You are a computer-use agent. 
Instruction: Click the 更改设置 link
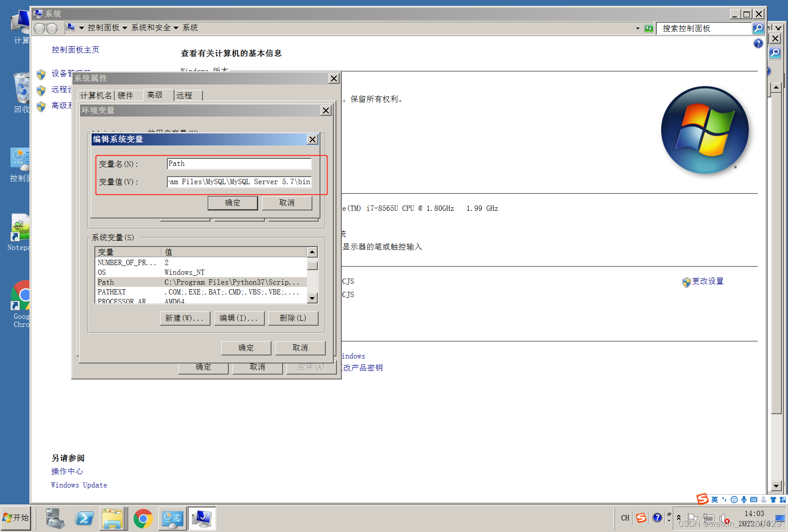pyautogui.click(x=708, y=282)
